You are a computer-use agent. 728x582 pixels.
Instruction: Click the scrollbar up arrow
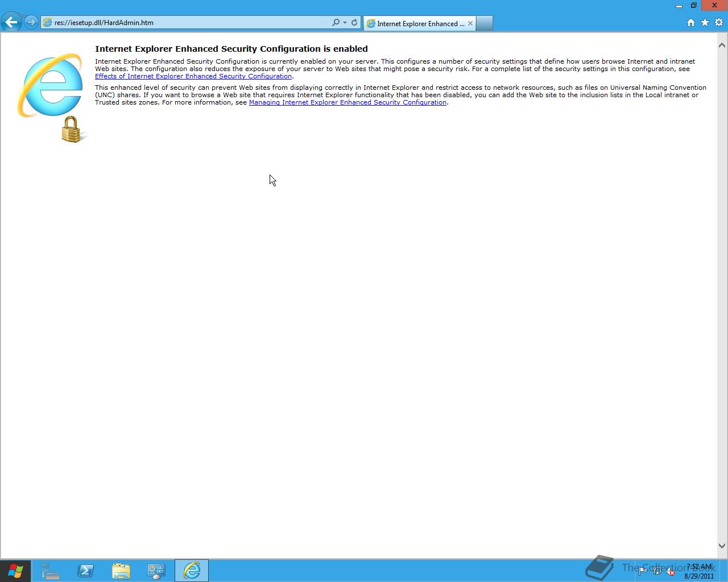pyautogui.click(x=722, y=45)
